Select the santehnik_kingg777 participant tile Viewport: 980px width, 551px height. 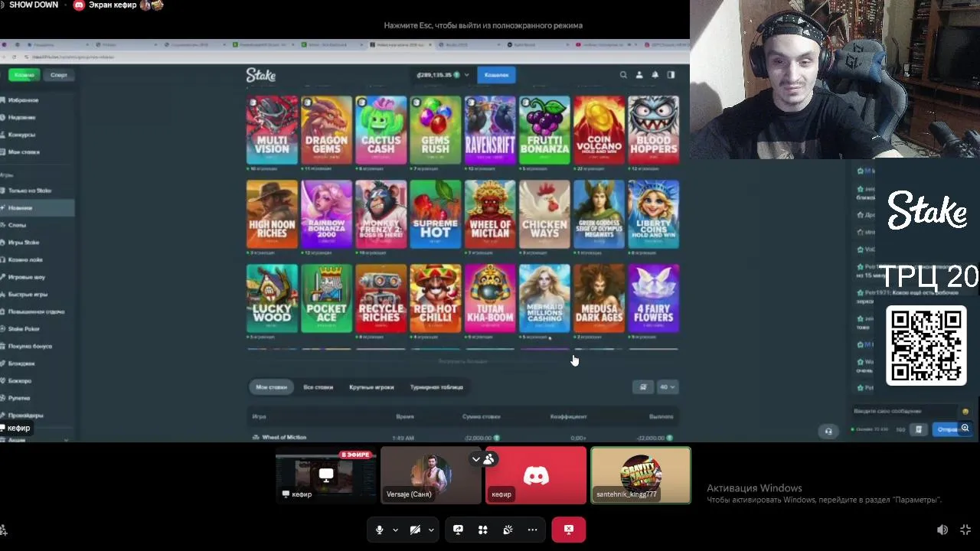tap(641, 475)
